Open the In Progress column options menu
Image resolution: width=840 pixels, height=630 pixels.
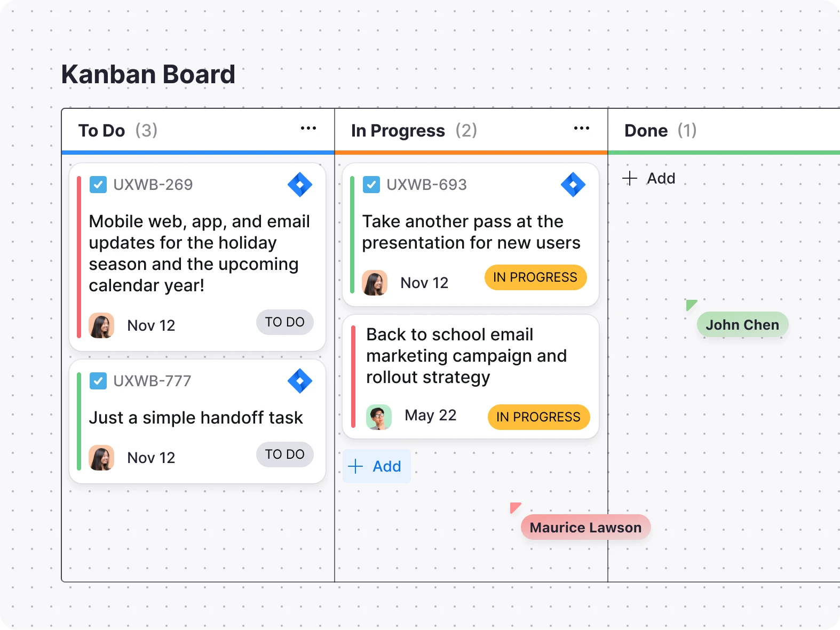[x=582, y=128]
